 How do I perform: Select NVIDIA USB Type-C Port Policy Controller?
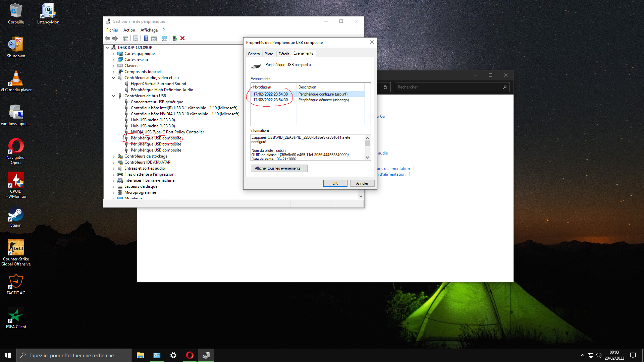pos(167,132)
